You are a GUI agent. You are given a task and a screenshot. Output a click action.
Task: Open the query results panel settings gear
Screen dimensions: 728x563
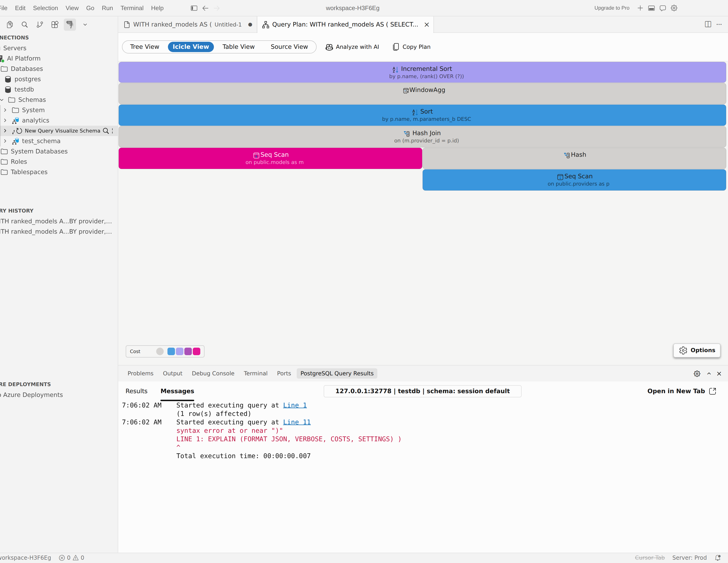[x=697, y=374]
